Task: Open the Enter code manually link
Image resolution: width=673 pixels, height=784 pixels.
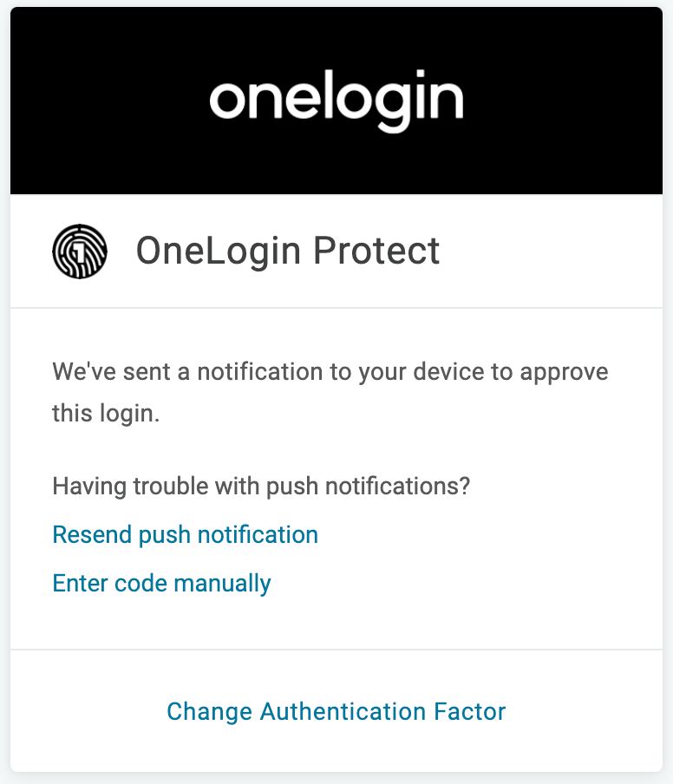Action: click(x=161, y=584)
